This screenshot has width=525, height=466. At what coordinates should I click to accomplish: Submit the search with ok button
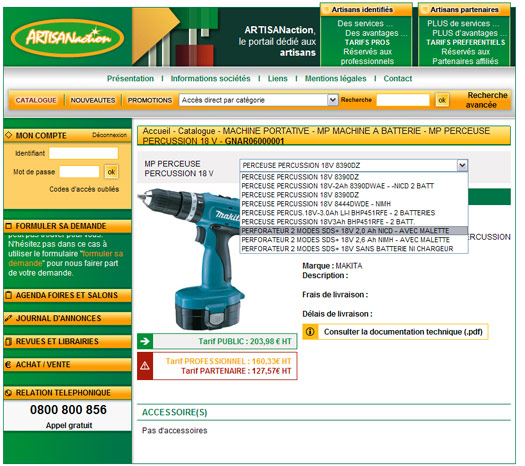442,100
